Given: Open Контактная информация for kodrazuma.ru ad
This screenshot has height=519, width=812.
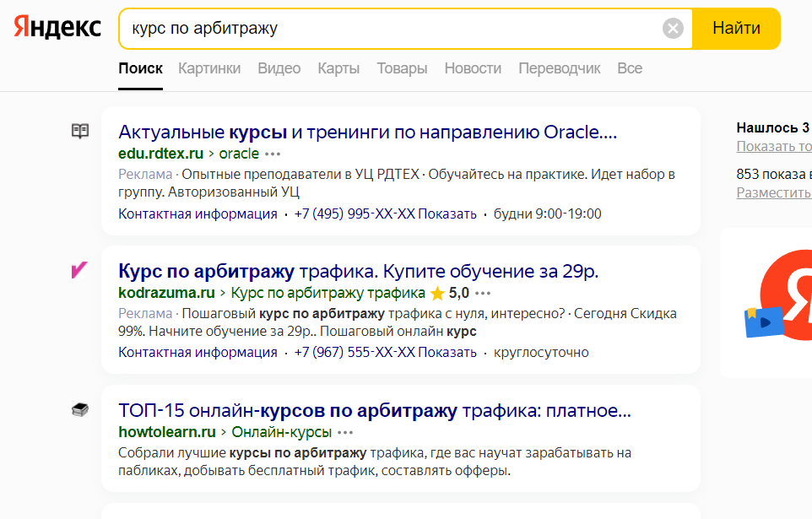Looking at the screenshot, I should click(198, 353).
